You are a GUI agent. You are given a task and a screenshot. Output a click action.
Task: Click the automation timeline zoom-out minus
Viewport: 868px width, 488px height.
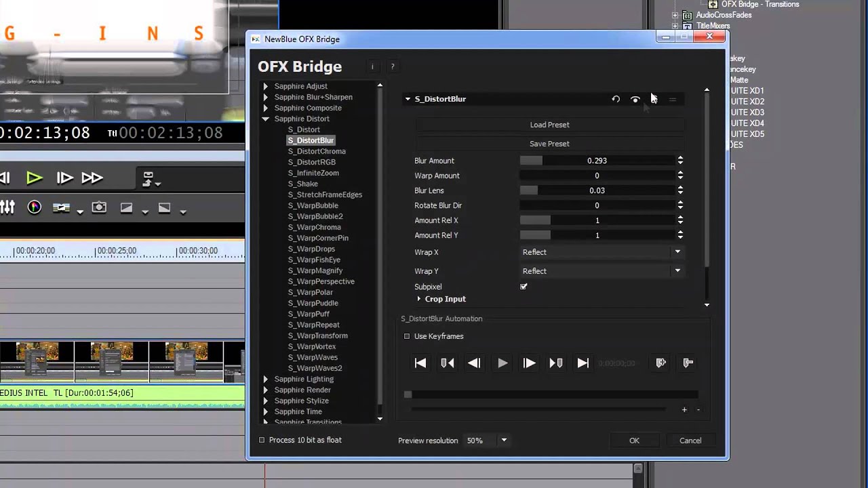click(x=698, y=409)
